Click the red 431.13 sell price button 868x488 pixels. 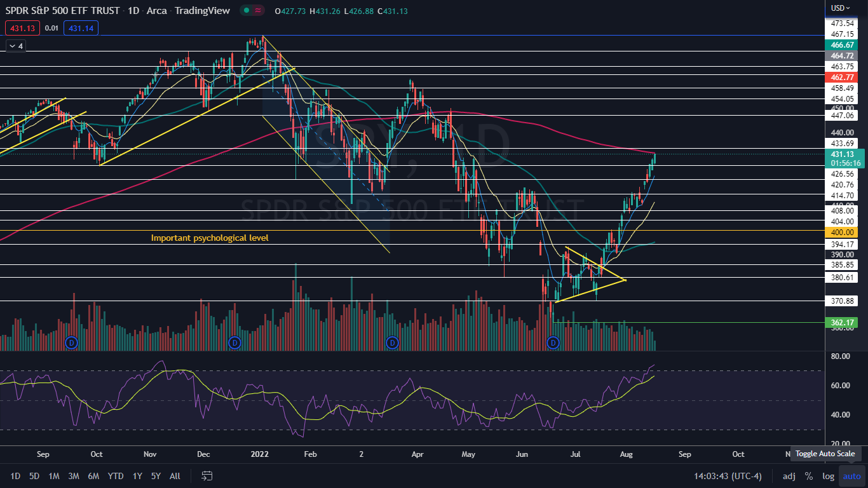[x=23, y=28]
